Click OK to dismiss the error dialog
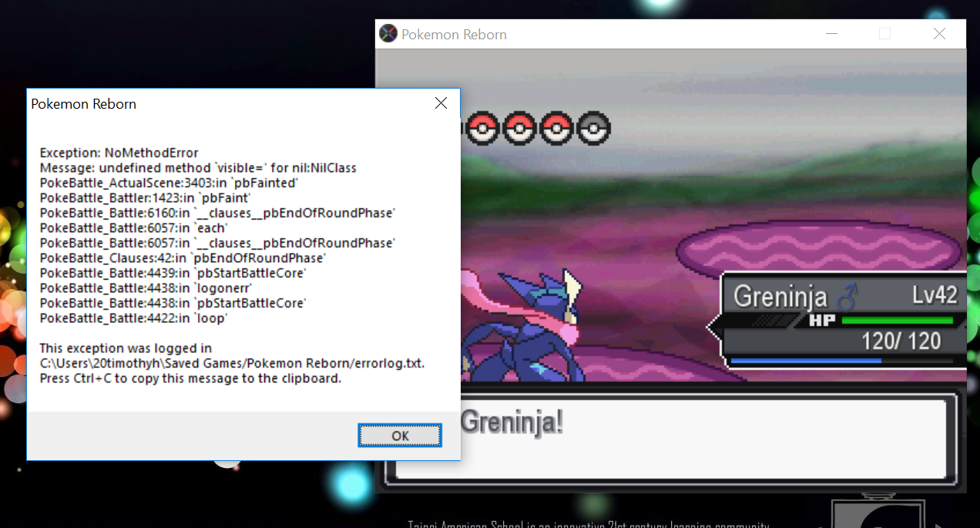980x528 pixels. coord(400,436)
